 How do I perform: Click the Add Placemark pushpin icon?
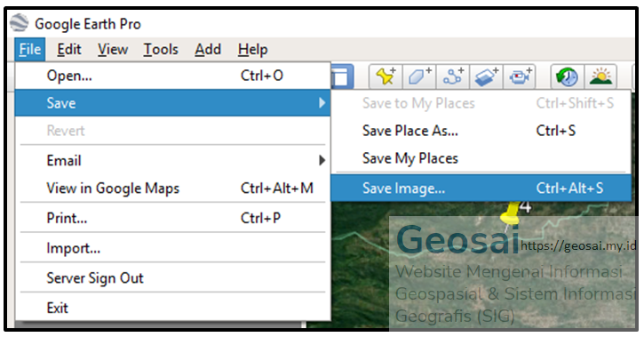386,76
